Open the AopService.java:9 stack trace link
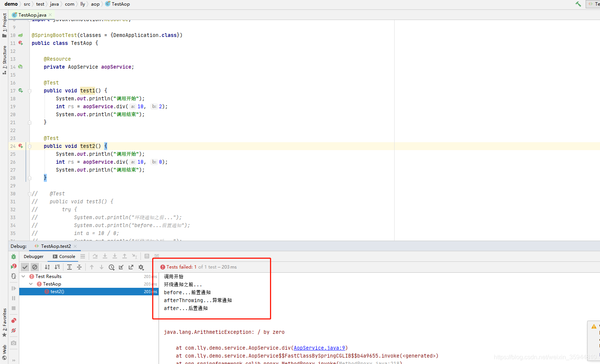 tap(319, 348)
